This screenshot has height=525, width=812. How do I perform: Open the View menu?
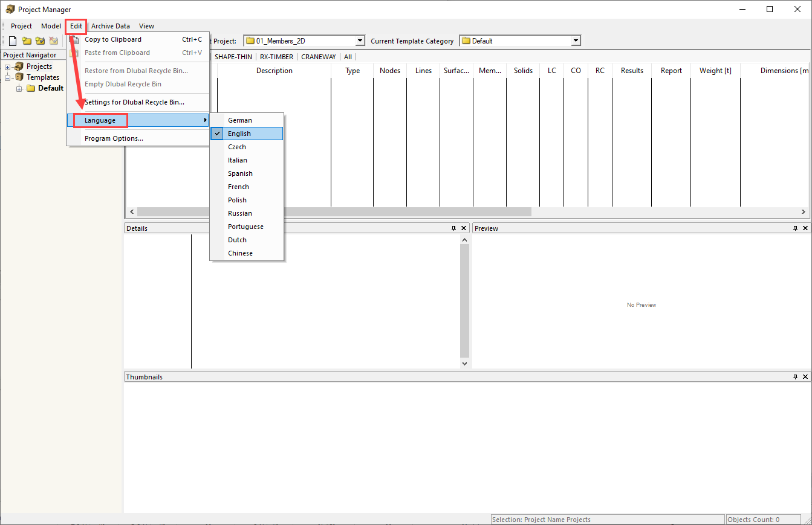(x=147, y=26)
